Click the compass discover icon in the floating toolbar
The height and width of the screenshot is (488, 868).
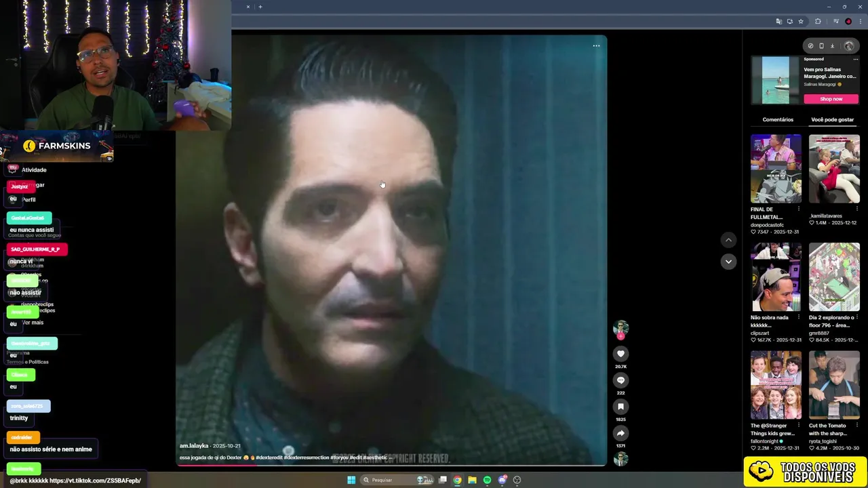(810, 46)
